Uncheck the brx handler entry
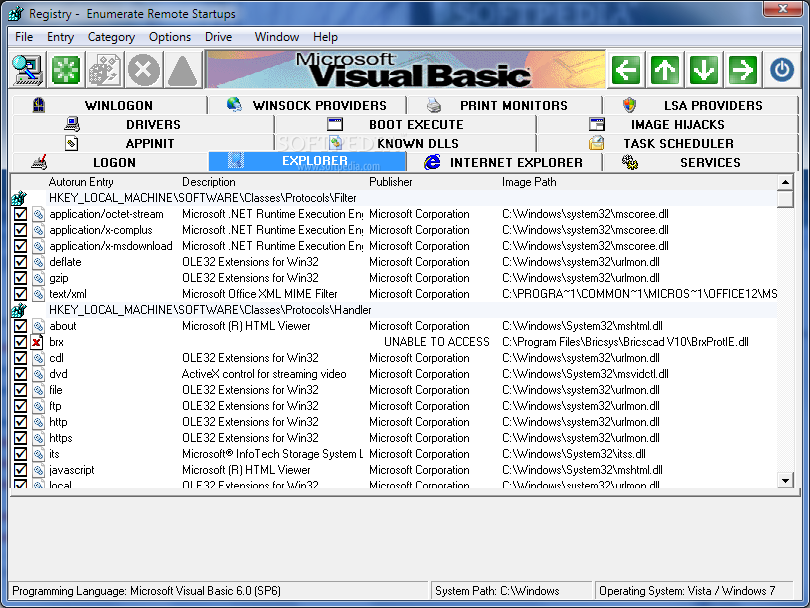Image resolution: width=810 pixels, height=608 pixels. [20, 342]
